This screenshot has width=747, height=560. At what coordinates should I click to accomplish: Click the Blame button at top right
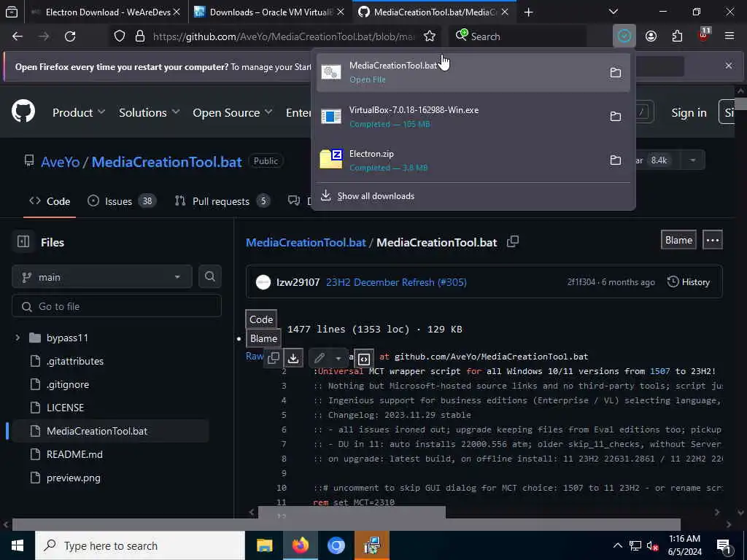coord(678,240)
